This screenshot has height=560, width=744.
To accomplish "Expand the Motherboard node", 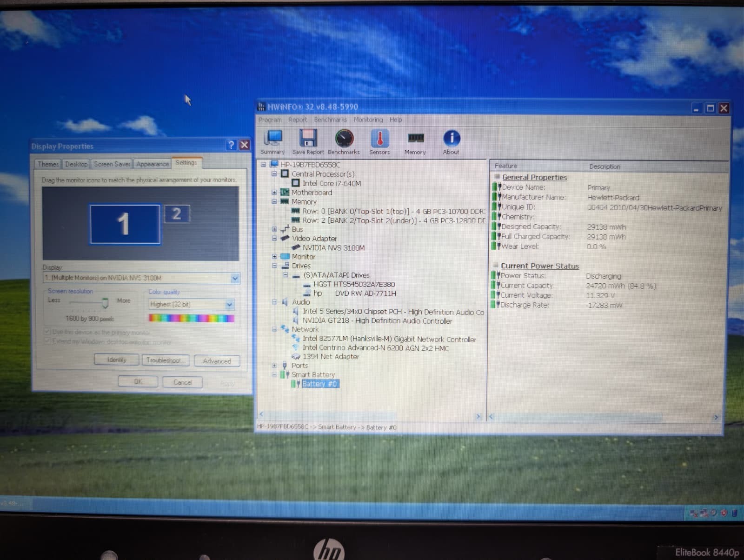I will click(274, 193).
